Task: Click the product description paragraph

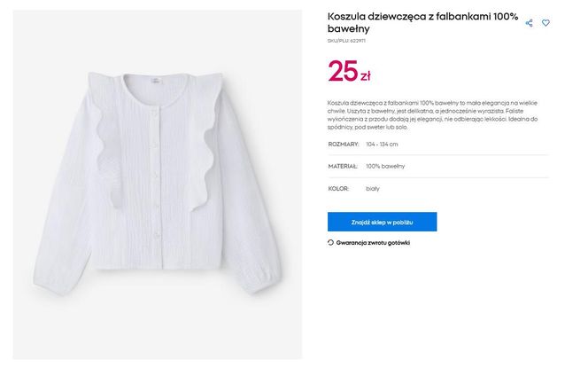Action: coord(432,115)
